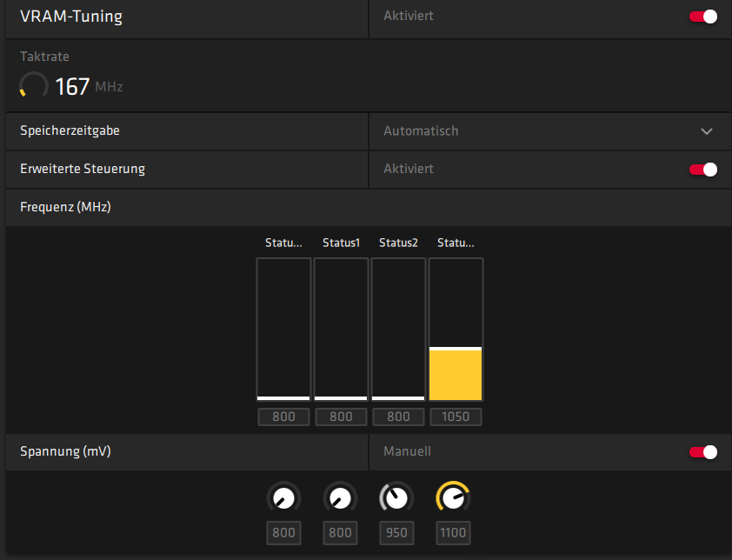Open the Speicherzeitgabe Automatisch dropdown
This screenshot has width=732, height=560.
pos(550,131)
